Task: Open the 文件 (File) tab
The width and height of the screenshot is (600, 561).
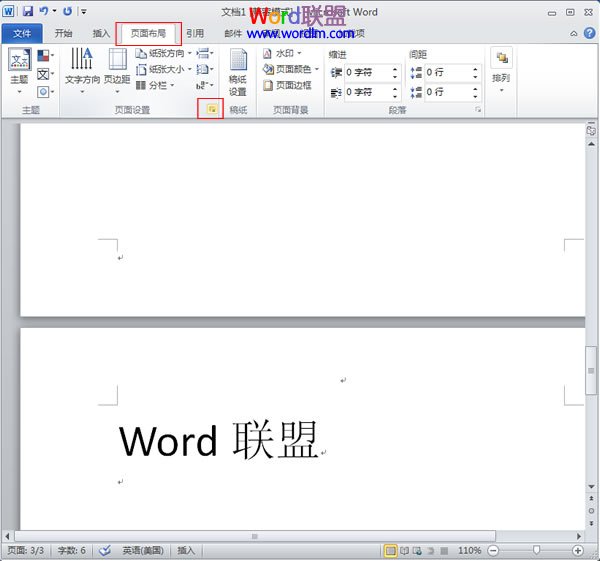Action: pos(22,34)
